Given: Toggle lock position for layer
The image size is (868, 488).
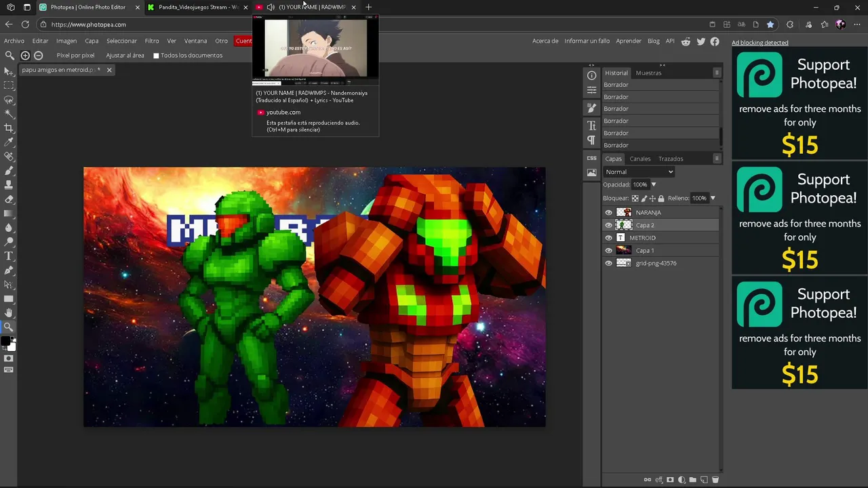Looking at the screenshot, I should [652, 199].
